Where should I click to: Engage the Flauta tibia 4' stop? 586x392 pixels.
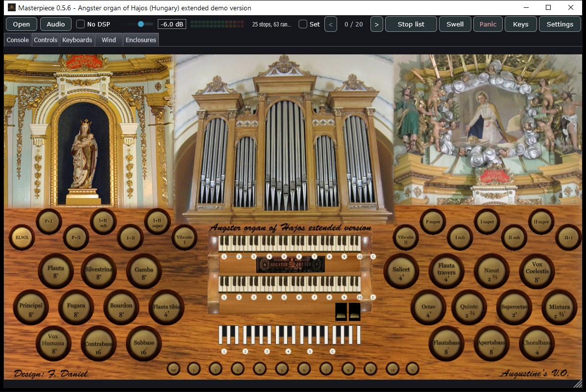166,308
